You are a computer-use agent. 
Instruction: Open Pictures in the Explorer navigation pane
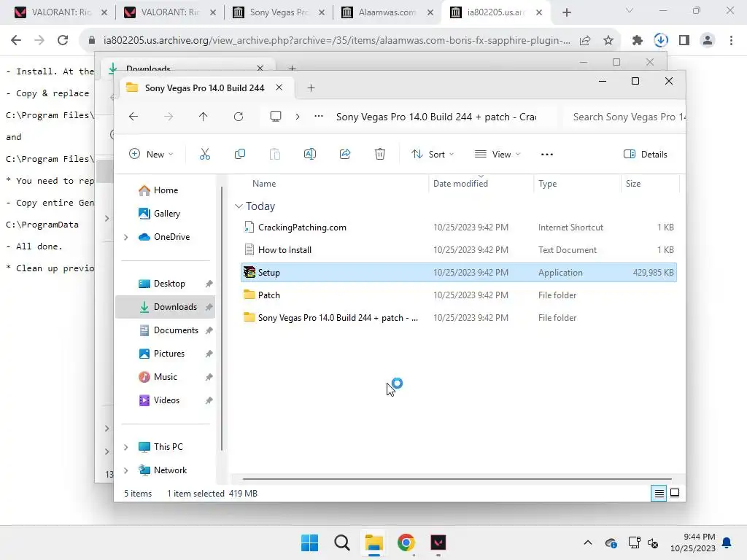[x=169, y=354]
